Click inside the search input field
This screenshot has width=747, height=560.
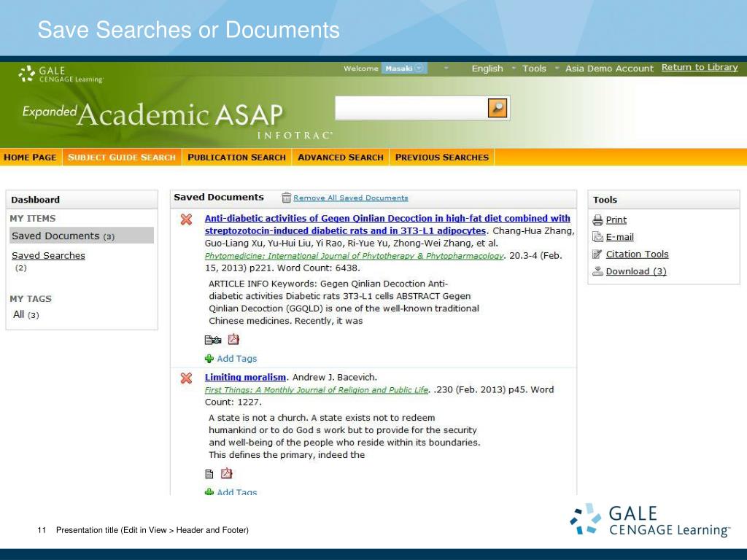tap(411, 108)
